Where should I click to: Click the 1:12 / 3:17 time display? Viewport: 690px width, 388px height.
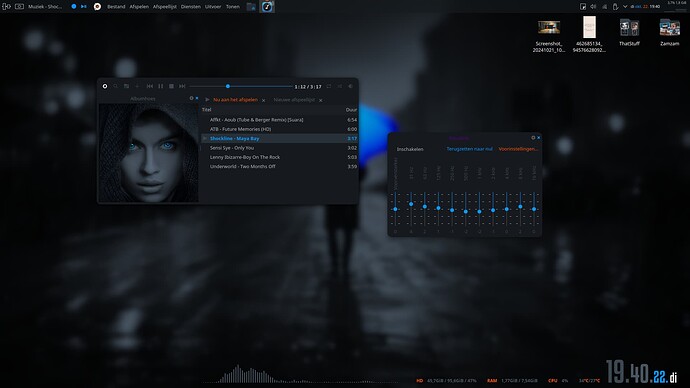click(x=308, y=87)
